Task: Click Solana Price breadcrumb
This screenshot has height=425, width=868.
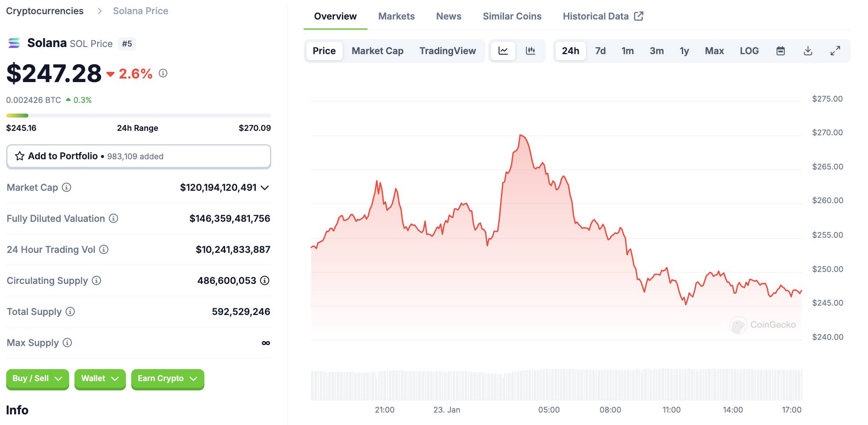Action: point(141,11)
